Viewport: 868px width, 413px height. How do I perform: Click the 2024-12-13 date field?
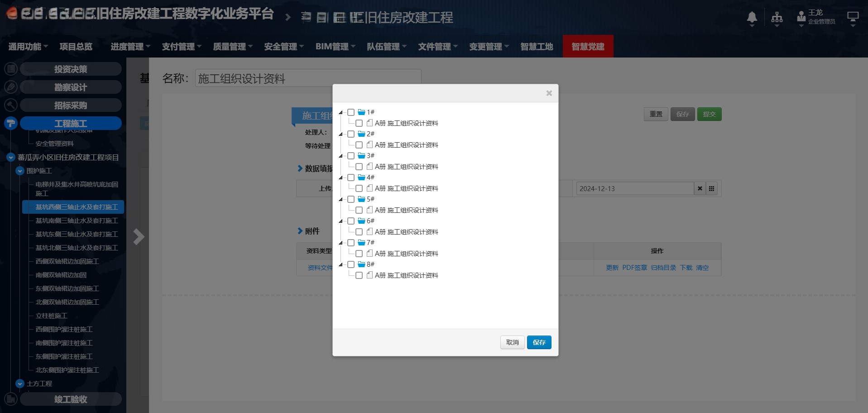pyautogui.click(x=634, y=189)
